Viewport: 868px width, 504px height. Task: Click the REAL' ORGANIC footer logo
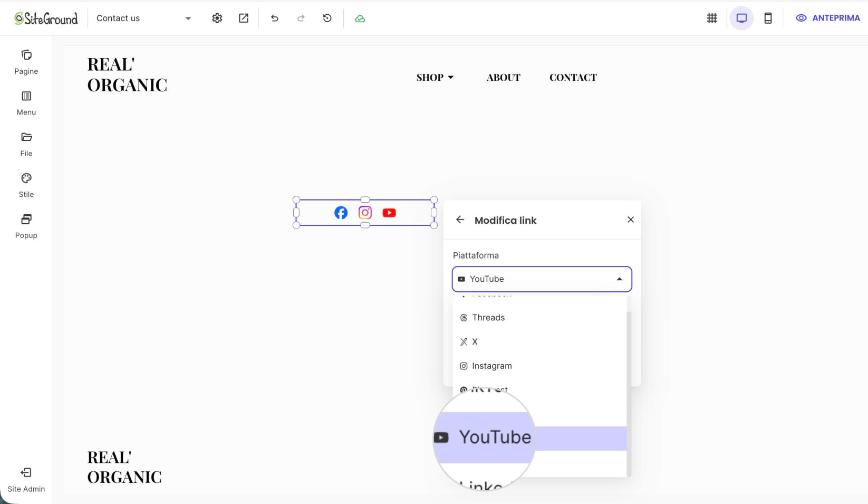coord(124,467)
